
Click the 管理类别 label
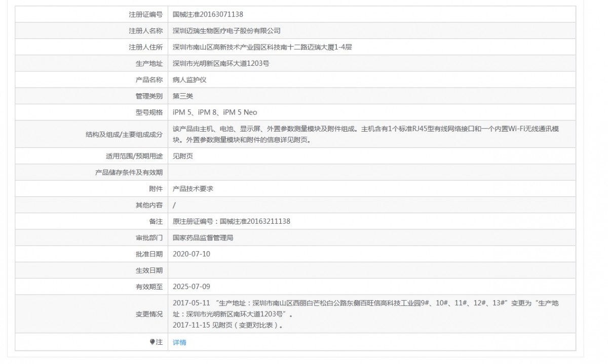[149, 96]
